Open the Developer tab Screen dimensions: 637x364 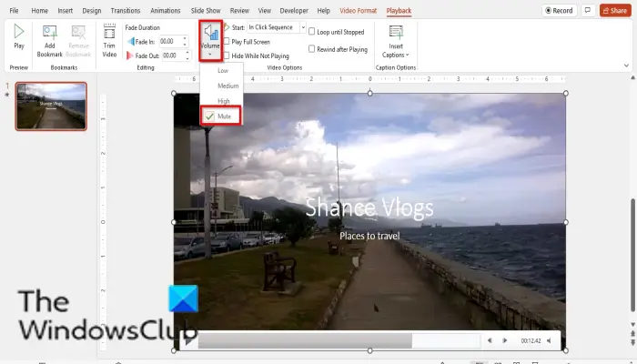[294, 11]
